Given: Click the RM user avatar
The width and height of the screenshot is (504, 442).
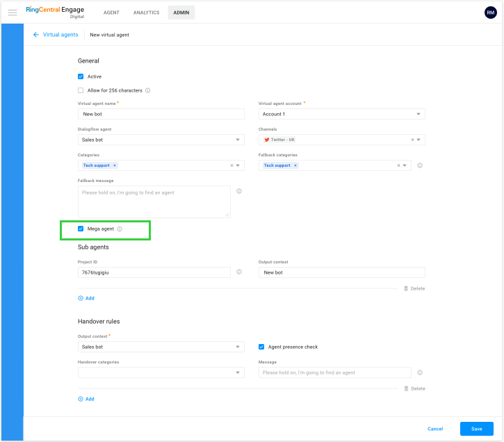Looking at the screenshot, I should (490, 13).
